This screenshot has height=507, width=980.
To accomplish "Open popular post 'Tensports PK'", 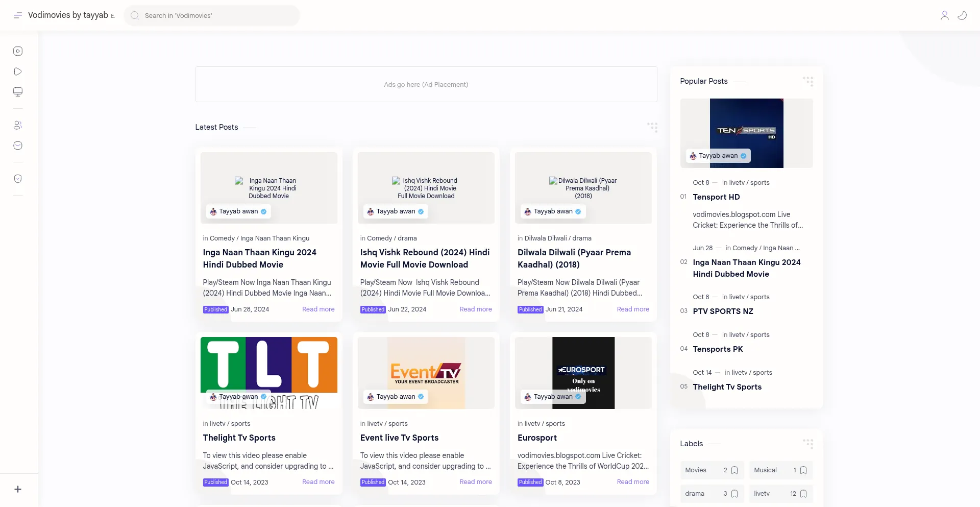I will [718, 349].
